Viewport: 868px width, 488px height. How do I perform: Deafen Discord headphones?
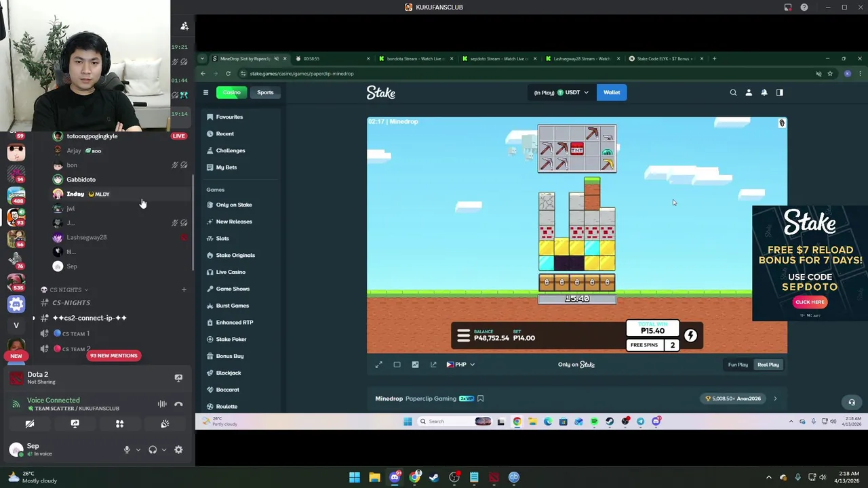(x=153, y=449)
